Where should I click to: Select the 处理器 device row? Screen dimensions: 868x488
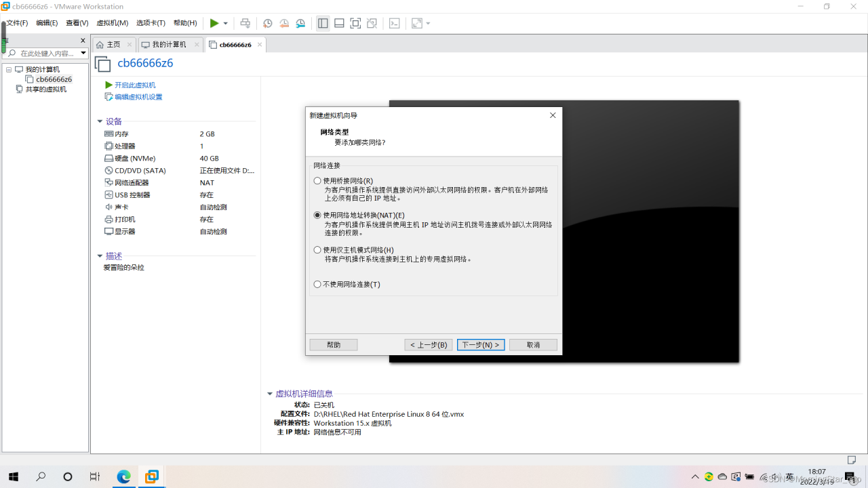[x=180, y=146]
